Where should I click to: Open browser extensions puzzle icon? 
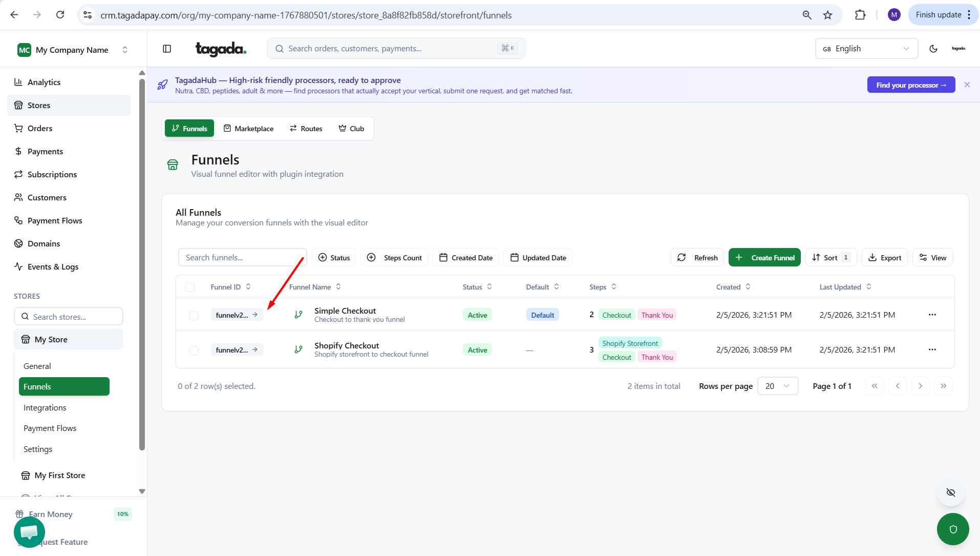pos(860,15)
